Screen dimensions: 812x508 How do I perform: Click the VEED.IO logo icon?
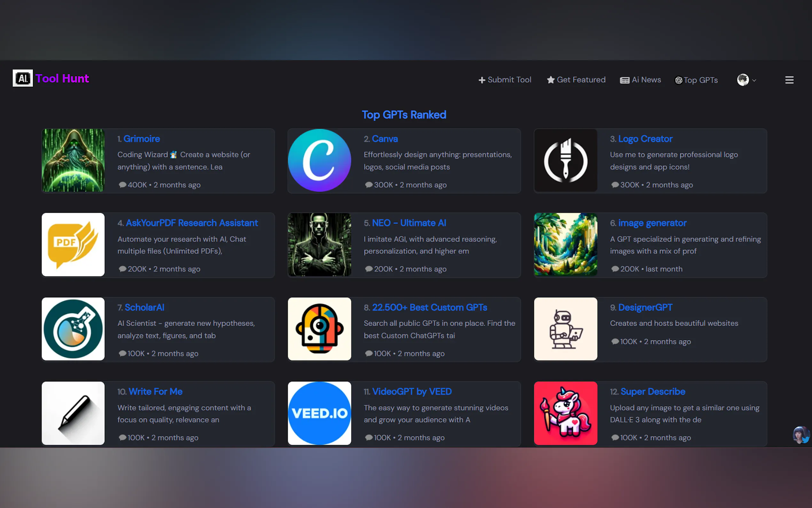coord(320,413)
